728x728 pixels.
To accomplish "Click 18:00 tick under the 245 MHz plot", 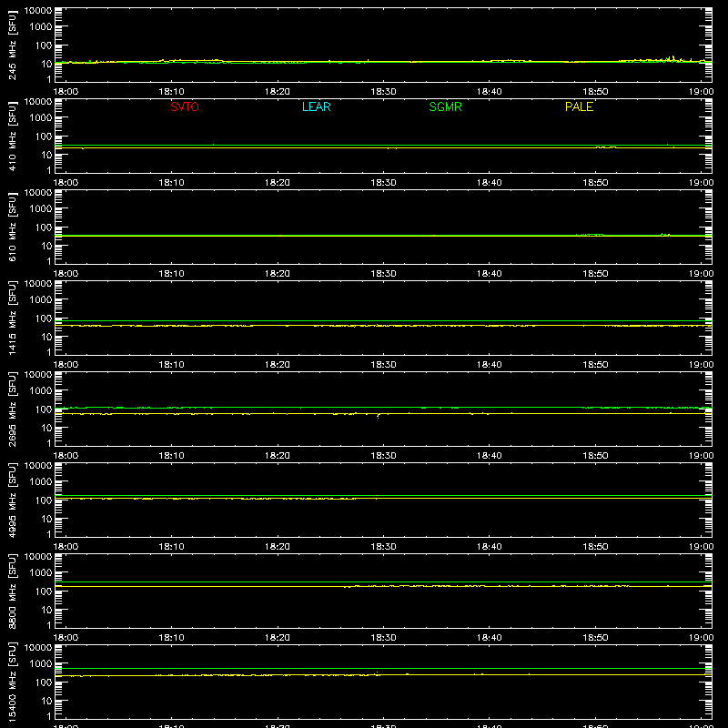I will tap(66, 92).
